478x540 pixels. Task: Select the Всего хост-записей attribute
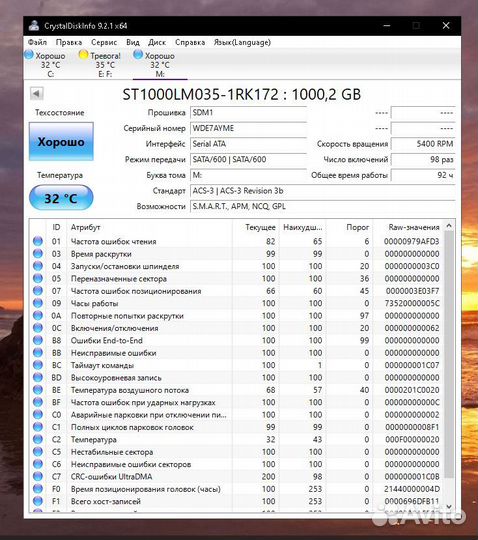click(x=237, y=501)
